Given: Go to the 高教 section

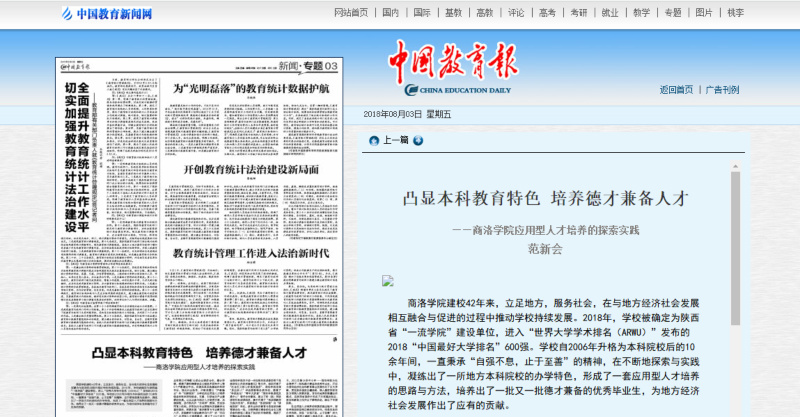Looking at the screenshot, I should click(x=484, y=13).
